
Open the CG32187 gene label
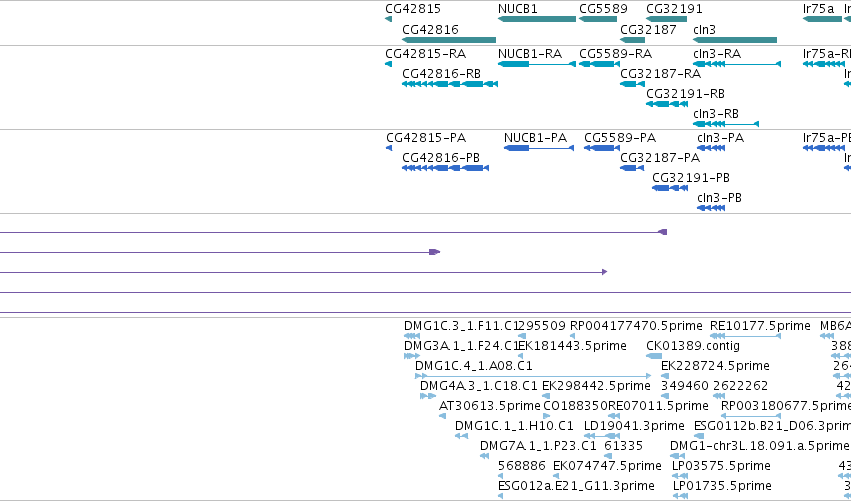(648, 29)
